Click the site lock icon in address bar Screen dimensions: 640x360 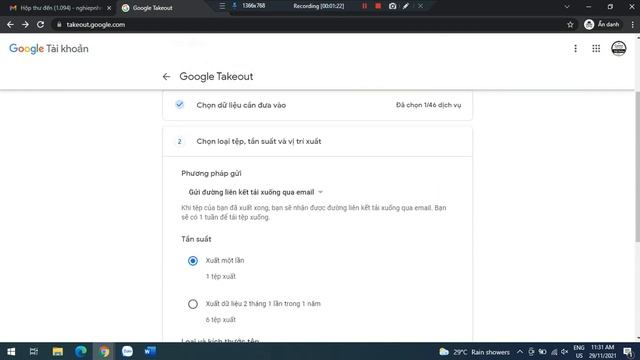59,24
